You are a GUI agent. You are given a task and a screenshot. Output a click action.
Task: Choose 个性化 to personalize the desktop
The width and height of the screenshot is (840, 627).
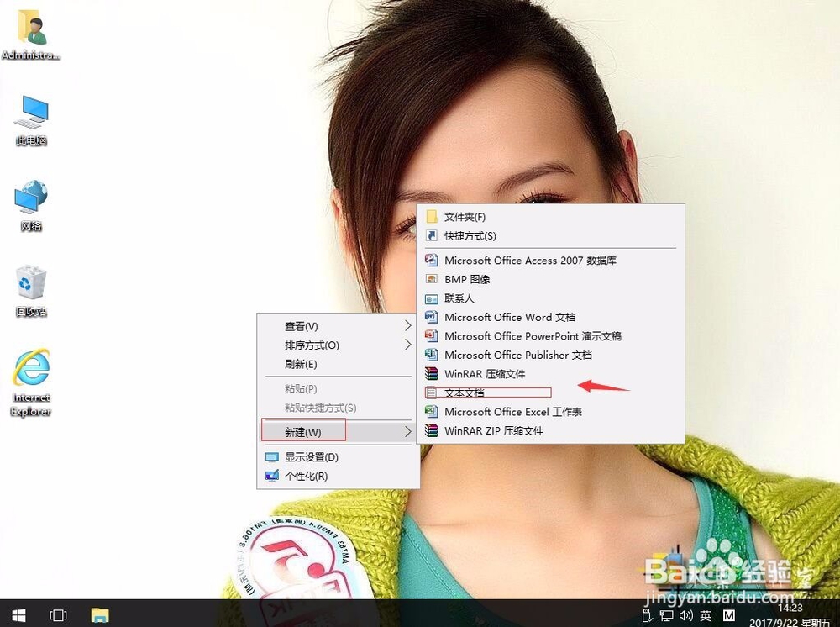[x=307, y=476]
